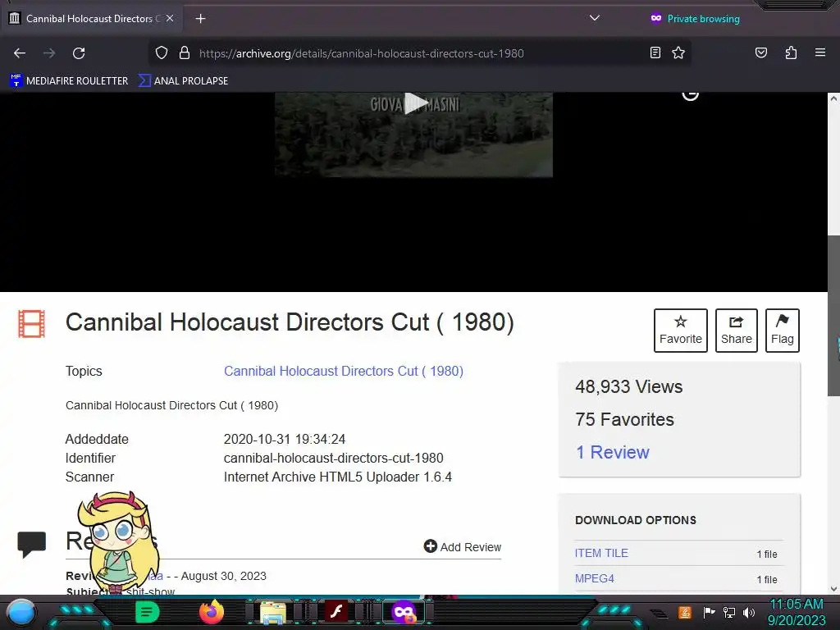This screenshot has width=840, height=630.
Task: Open the ANAL PROLAPSE bookmark
Action: [183, 81]
